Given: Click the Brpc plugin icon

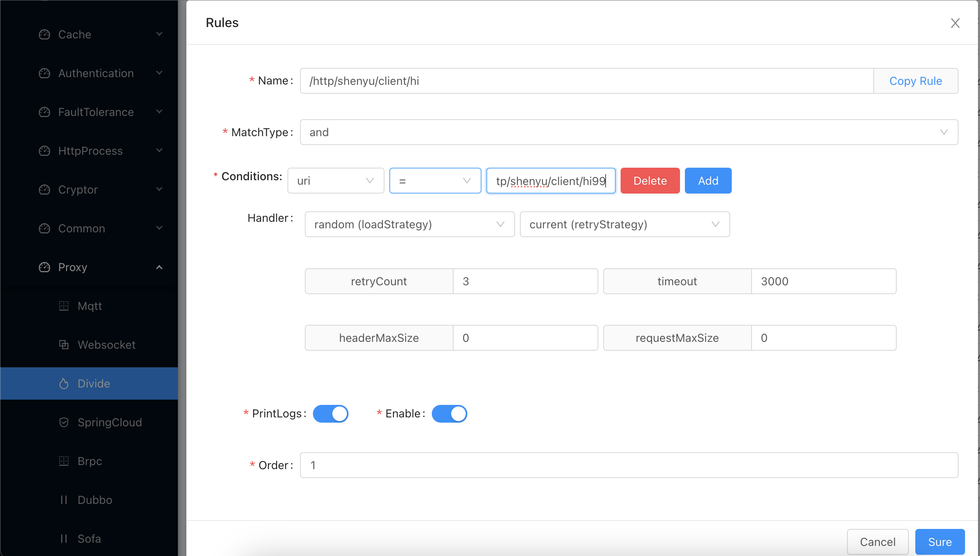Looking at the screenshot, I should click(x=64, y=461).
